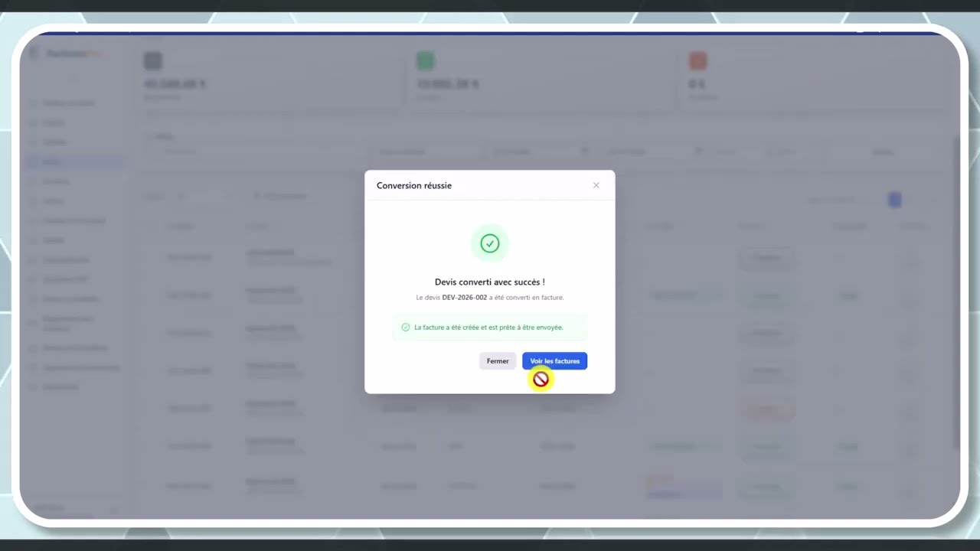Click the "La facture a été créée" message
This screenshot has width=980, height=551.
coord(488,327)
